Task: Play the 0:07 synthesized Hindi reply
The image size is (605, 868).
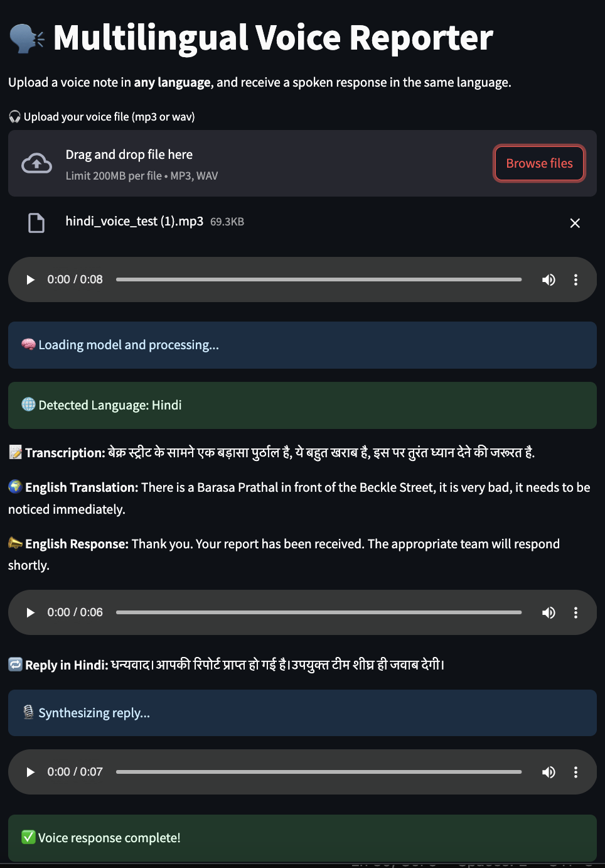Action: (30, 772)
